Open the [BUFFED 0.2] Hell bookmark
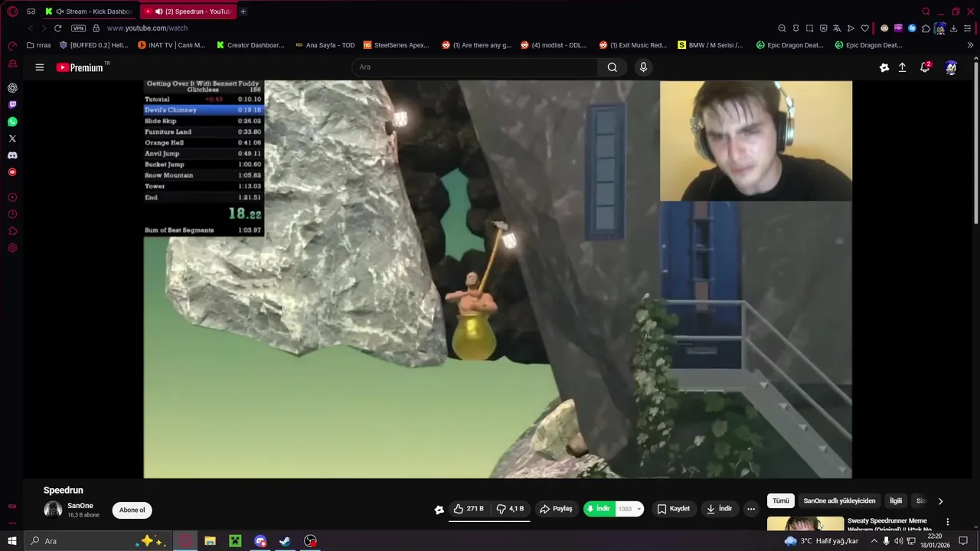The height and width of the screenshot is (551, 980). [93, 45]
